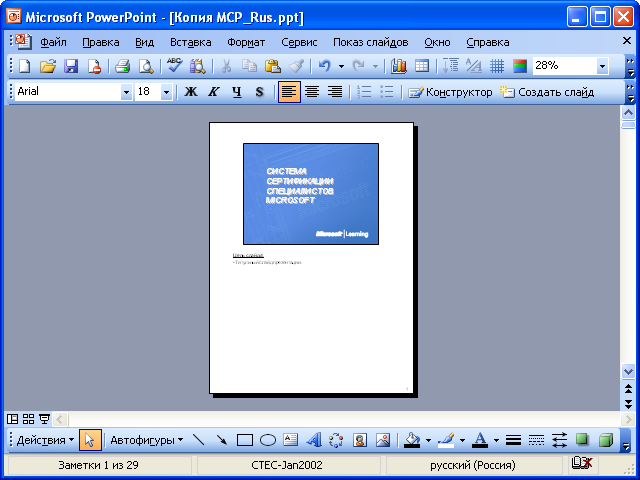This screenshot has height=480, width=640.
Task: Apply bulleted list formatting
Action: pos(386,92)
